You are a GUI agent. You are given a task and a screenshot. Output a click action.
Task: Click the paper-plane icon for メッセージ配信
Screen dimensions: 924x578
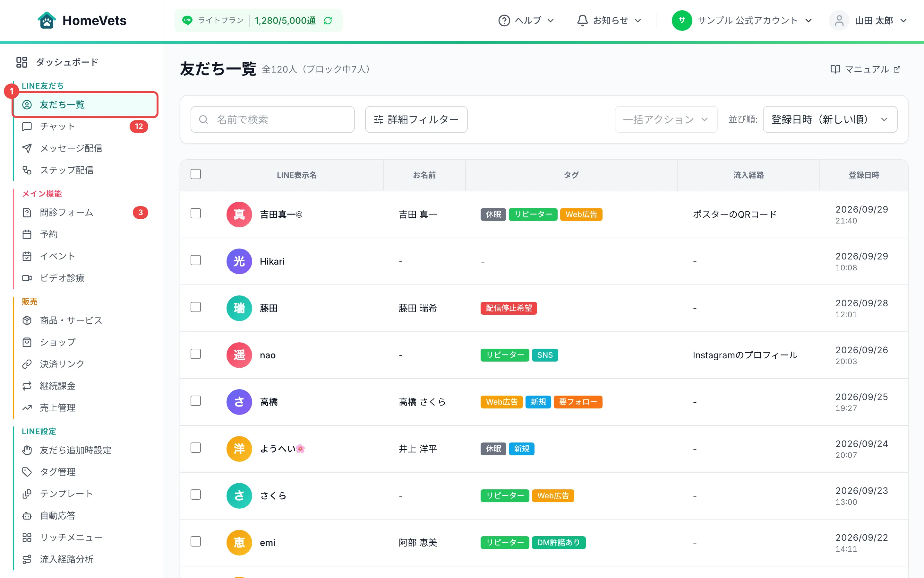click(27, 148)
